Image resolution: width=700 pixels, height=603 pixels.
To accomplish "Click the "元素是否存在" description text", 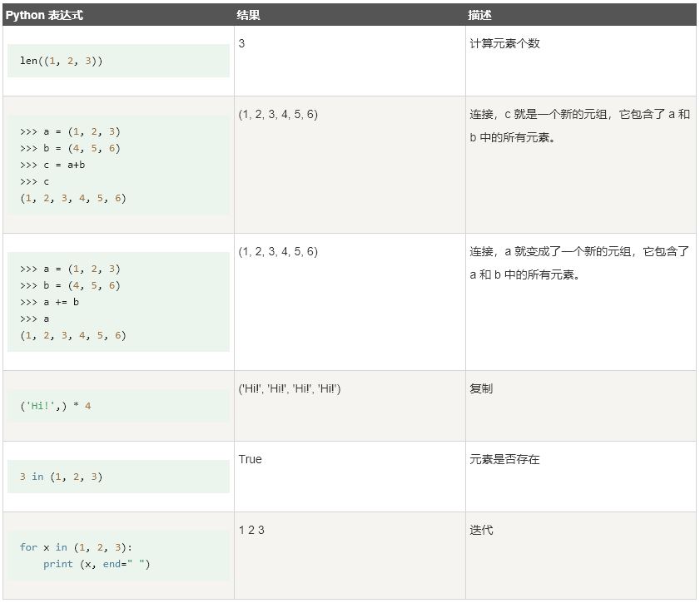I will [504, 459].
